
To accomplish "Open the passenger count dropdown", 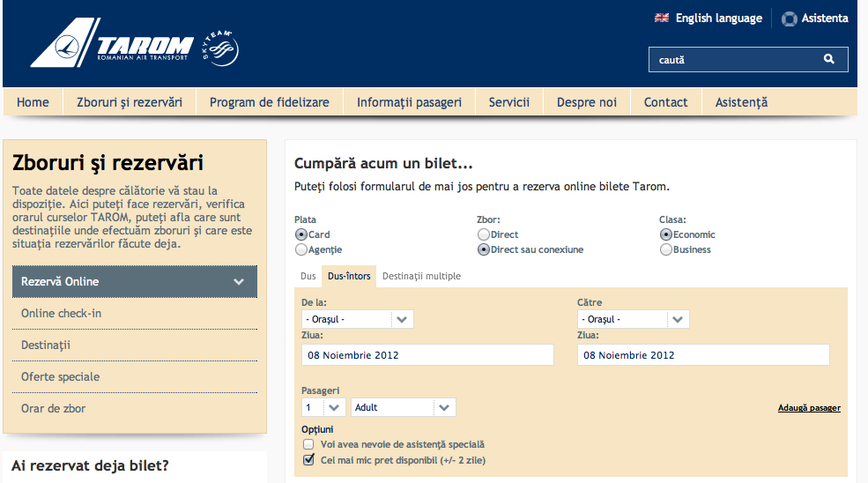I will 323,407.
